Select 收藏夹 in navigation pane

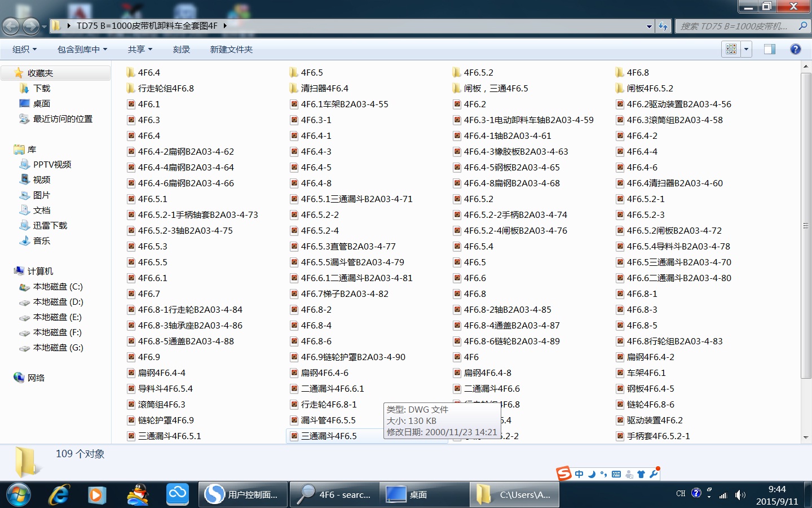(39, 73)
